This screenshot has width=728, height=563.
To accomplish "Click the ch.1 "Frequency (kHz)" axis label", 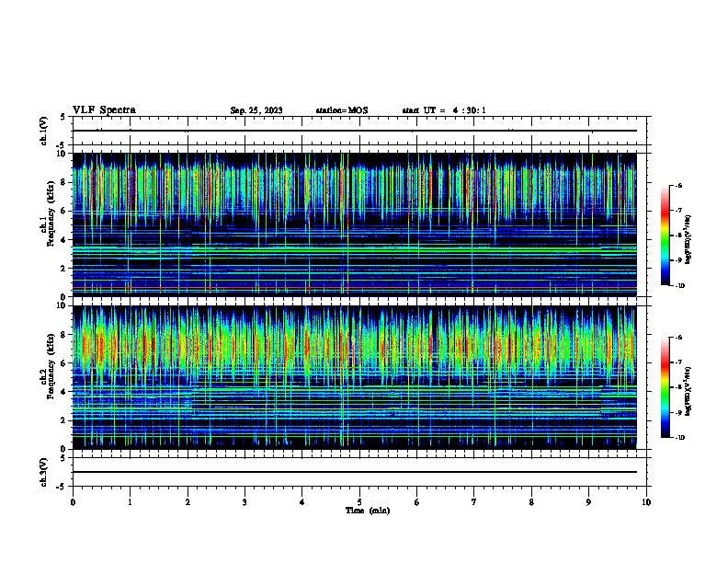I will pos(51,213).
